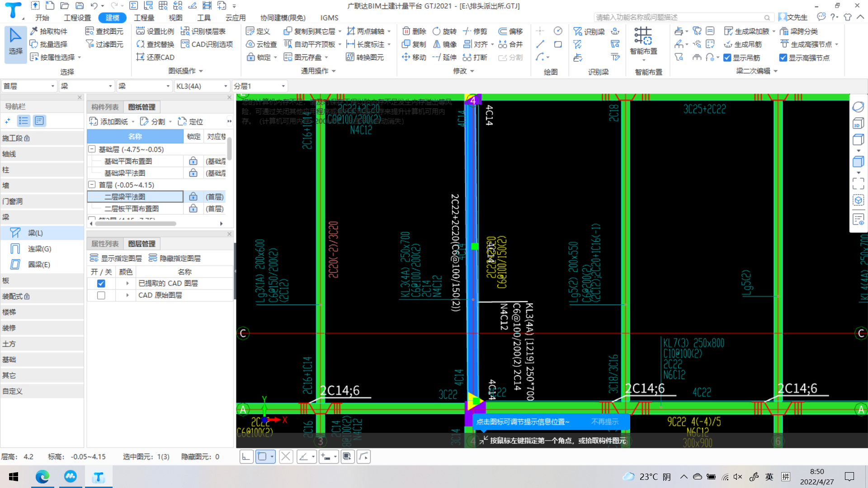Screen dimensions: 868x488
Task: Click the fullscreen icon in right toolbar
Action: [858, 183]
